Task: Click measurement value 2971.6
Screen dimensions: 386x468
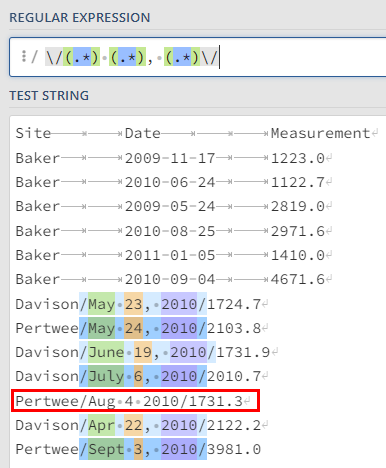Action: [x=298, y=231]
